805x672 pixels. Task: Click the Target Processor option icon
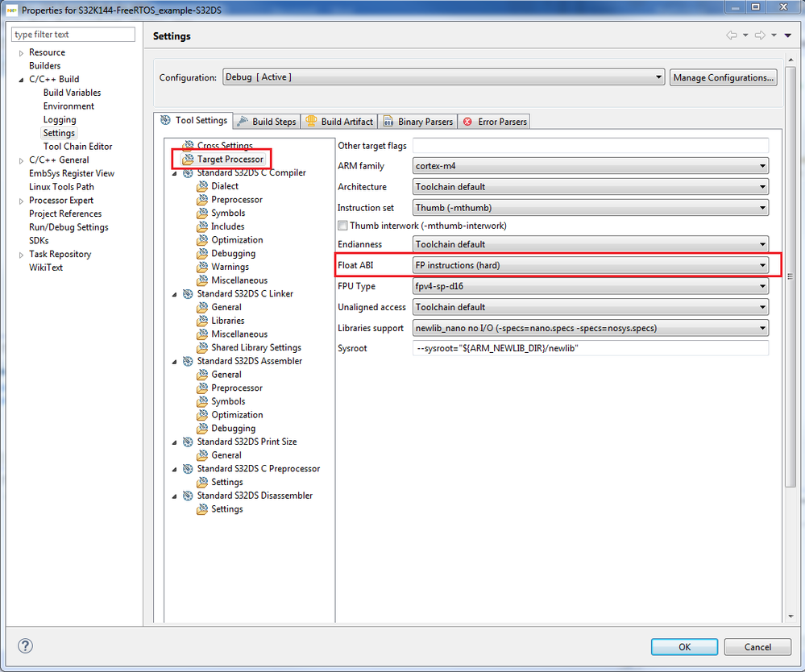189,160
